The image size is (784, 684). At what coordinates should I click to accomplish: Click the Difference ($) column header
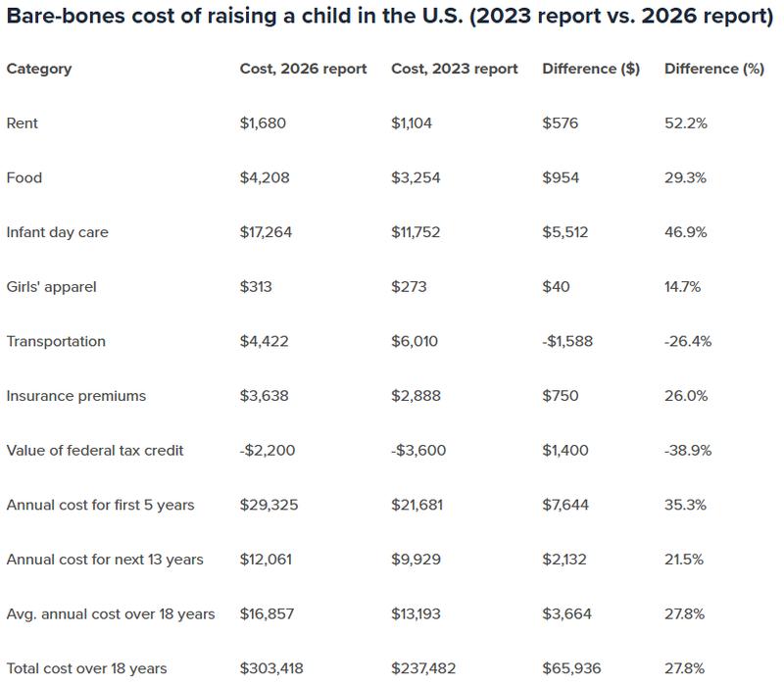click(x=590, y=69)
